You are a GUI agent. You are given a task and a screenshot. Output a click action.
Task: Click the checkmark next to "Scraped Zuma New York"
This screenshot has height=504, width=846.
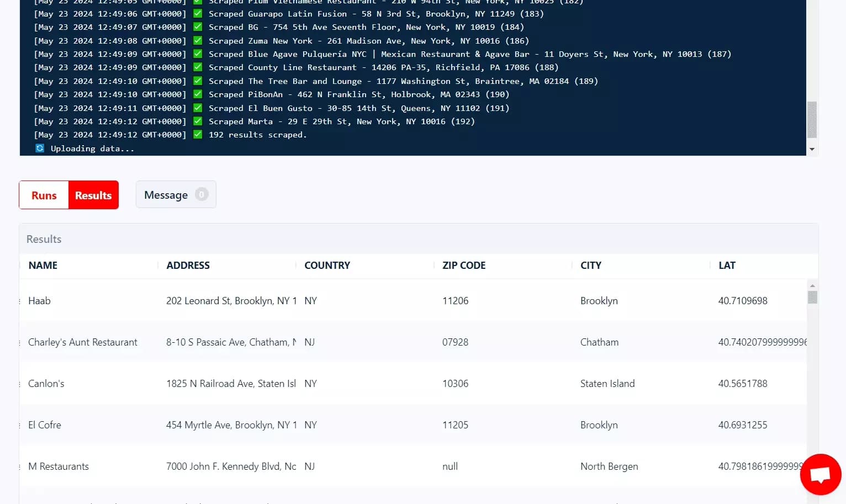[x=197, y=40]
